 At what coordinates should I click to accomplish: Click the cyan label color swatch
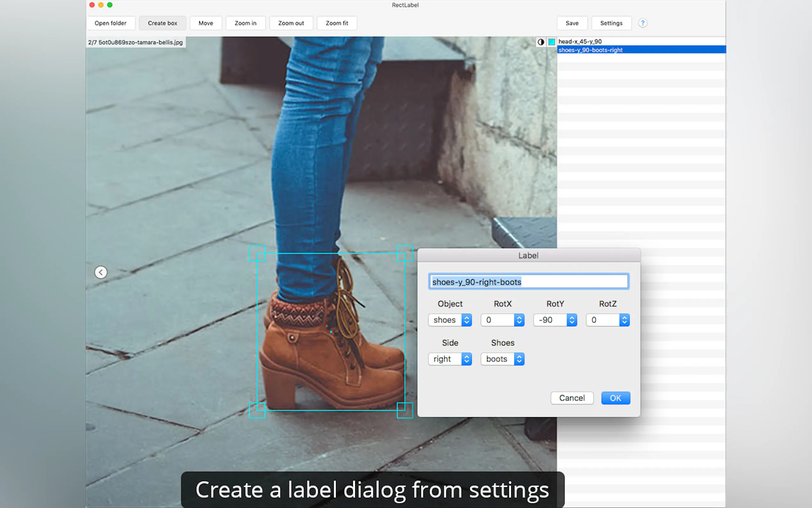tap(551, 42)
